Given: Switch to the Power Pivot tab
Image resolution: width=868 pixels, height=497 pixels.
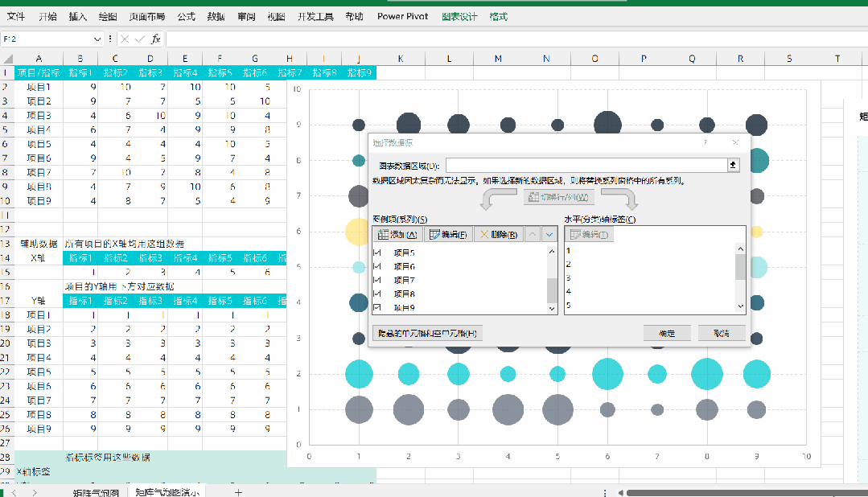Looking at the screenshot, I should coord(402,16).
